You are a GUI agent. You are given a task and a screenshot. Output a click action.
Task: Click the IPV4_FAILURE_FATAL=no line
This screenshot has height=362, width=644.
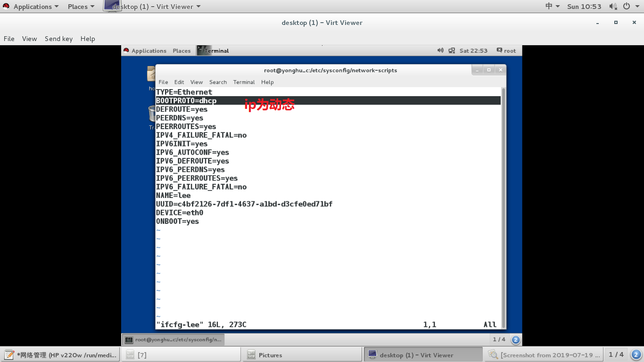tap(201, 135)
